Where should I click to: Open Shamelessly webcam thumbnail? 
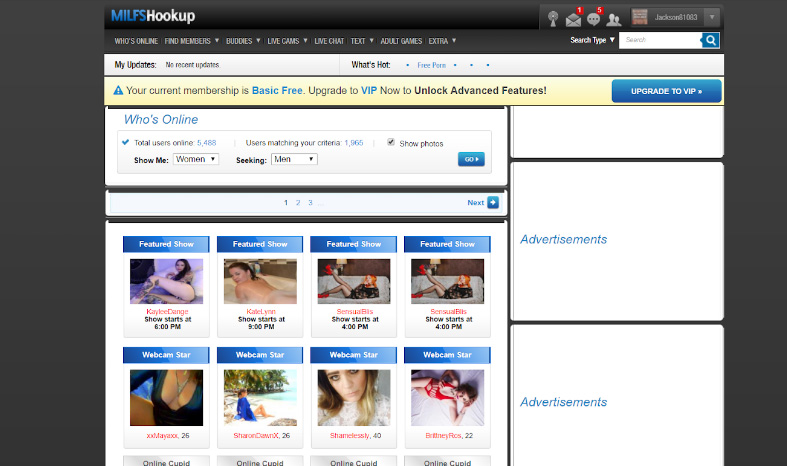tap(354, 398)
